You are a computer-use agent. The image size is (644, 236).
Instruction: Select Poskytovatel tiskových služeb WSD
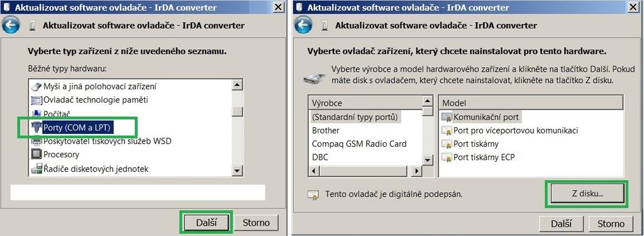pos(107,142)
